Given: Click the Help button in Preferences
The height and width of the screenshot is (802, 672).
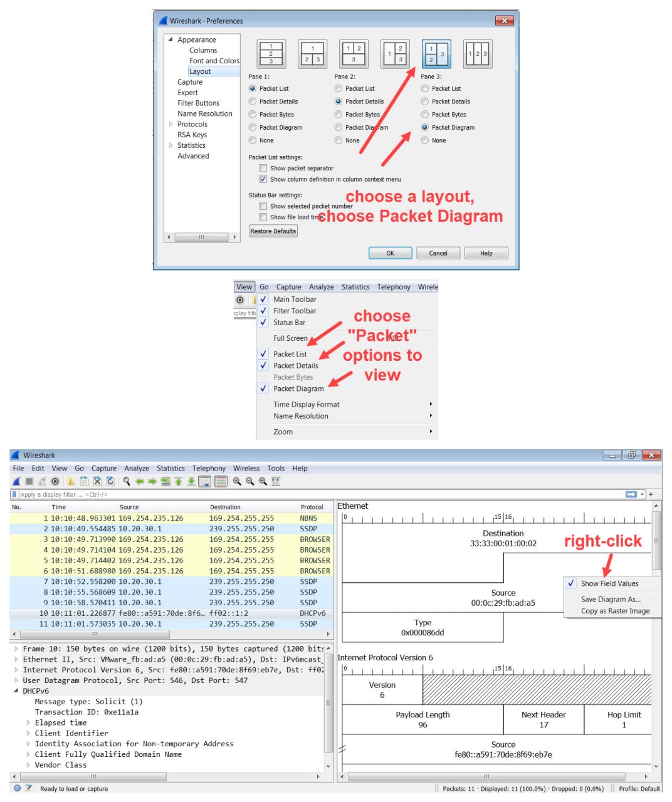Looking at the screenshot, I should pos(486,253).
